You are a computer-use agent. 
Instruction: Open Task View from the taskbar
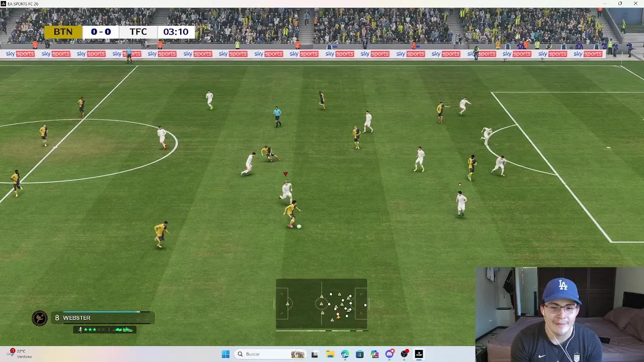click(314, 354)
